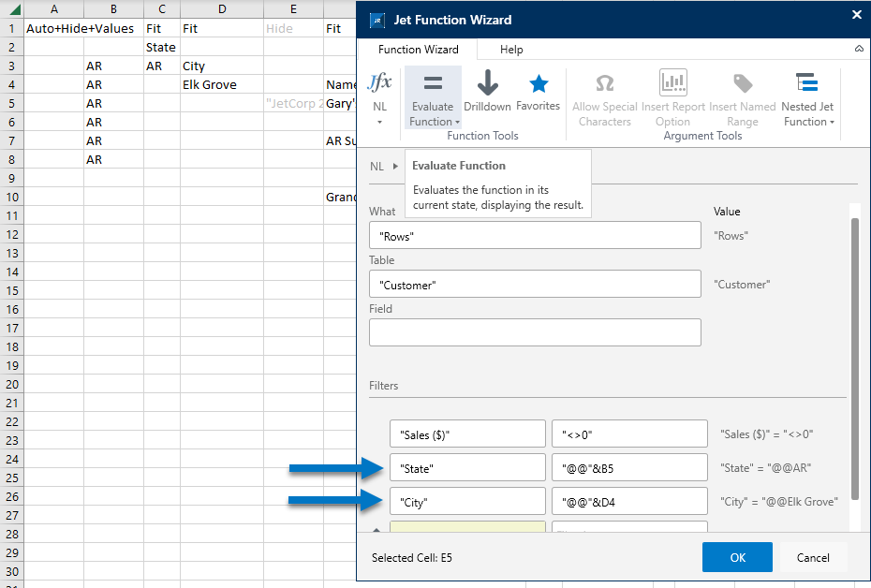Switch to the Function Wizard tab
Viewport: 871px width, 588px height.
pyautogui.click(x=419, y=50)
